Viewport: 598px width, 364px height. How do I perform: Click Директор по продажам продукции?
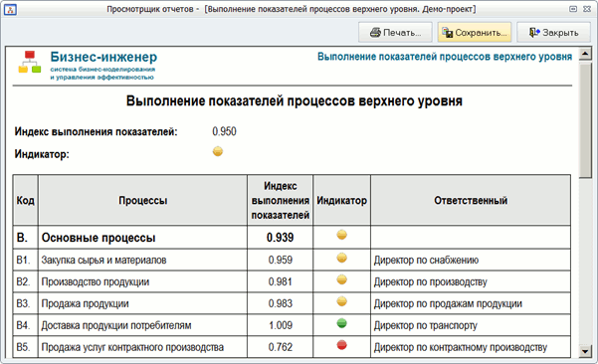(448, 303)
